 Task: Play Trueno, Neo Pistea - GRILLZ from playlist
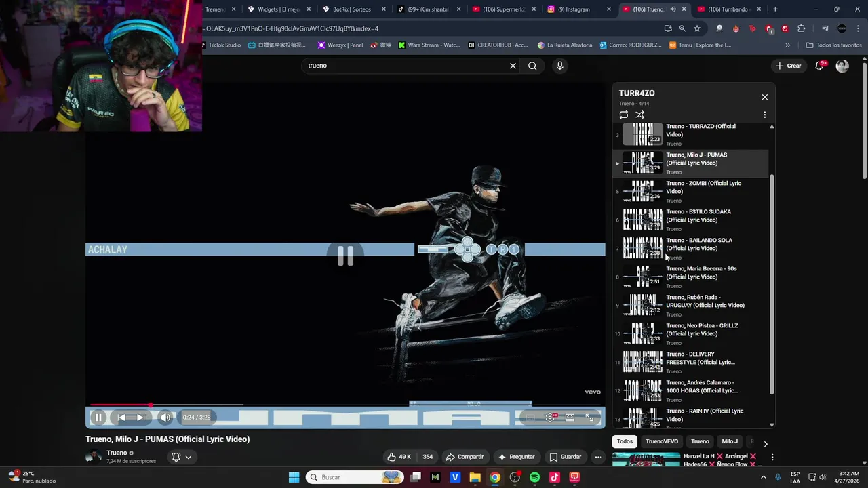pyautogui.click(x=690, y=333)
